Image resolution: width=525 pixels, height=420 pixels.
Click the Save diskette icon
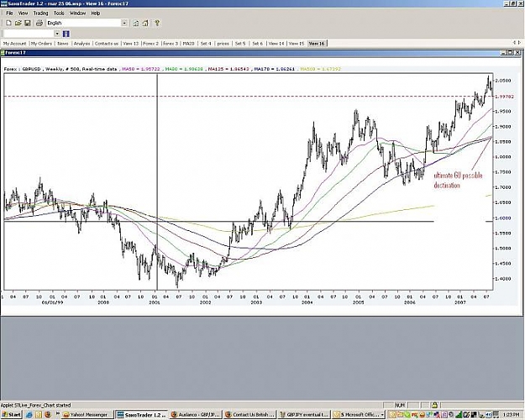click(x=28, y=24)
